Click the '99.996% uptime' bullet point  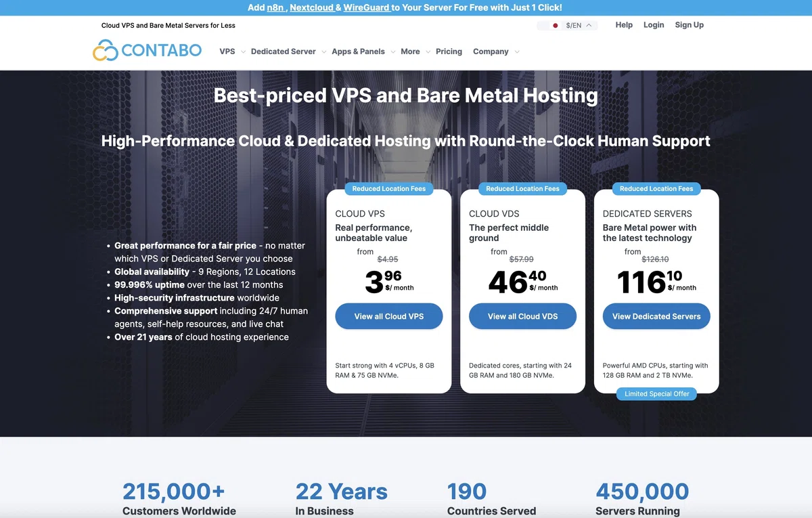coord(199,285)
